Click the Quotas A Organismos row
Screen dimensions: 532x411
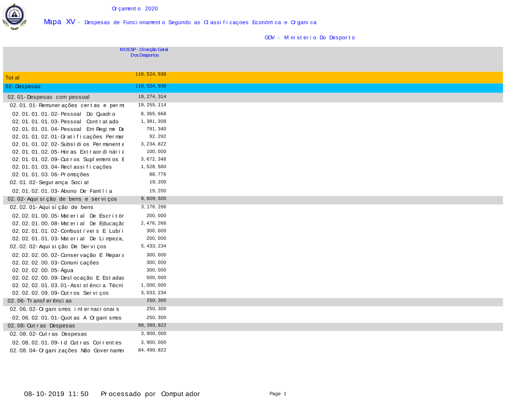67,317
